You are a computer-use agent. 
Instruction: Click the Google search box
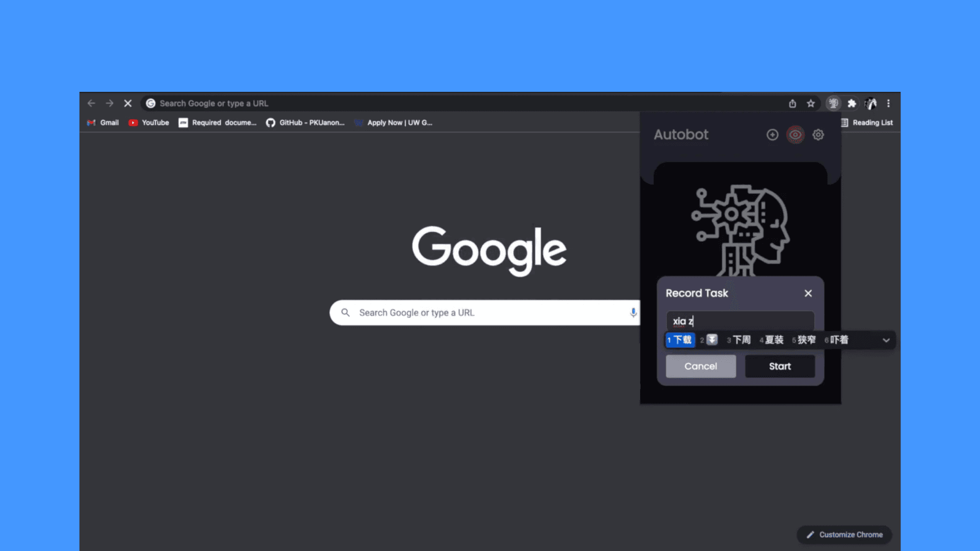click(485, 313)
